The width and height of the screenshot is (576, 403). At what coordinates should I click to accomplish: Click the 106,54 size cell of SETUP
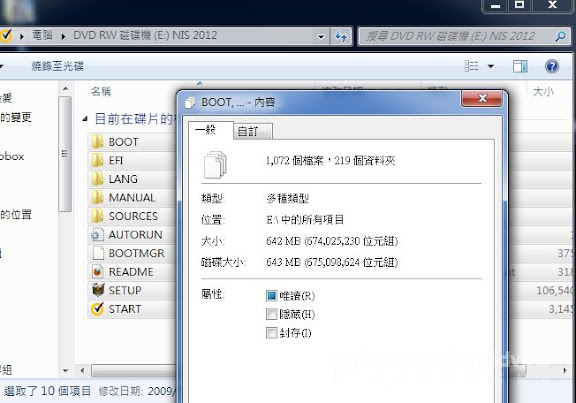(554, 290)
